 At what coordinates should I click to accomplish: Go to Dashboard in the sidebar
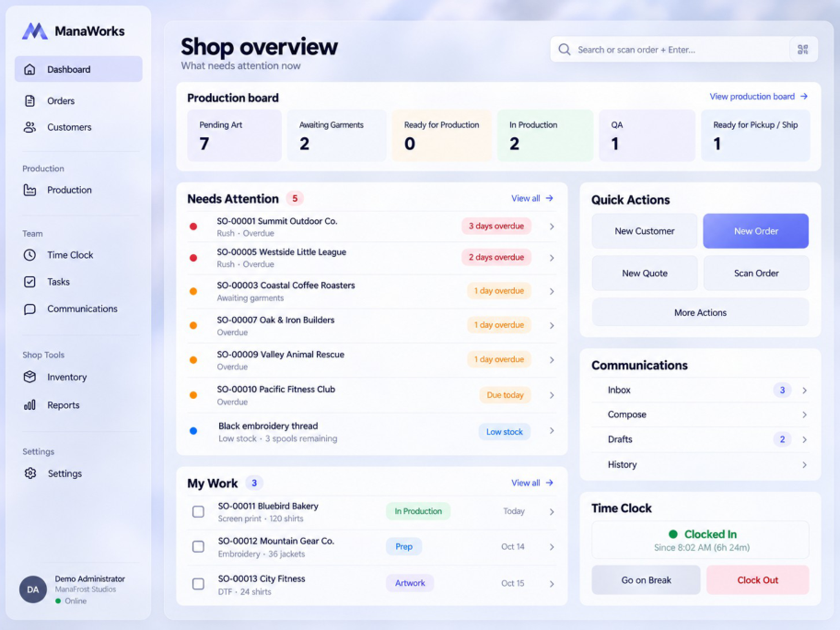point(78,69)
